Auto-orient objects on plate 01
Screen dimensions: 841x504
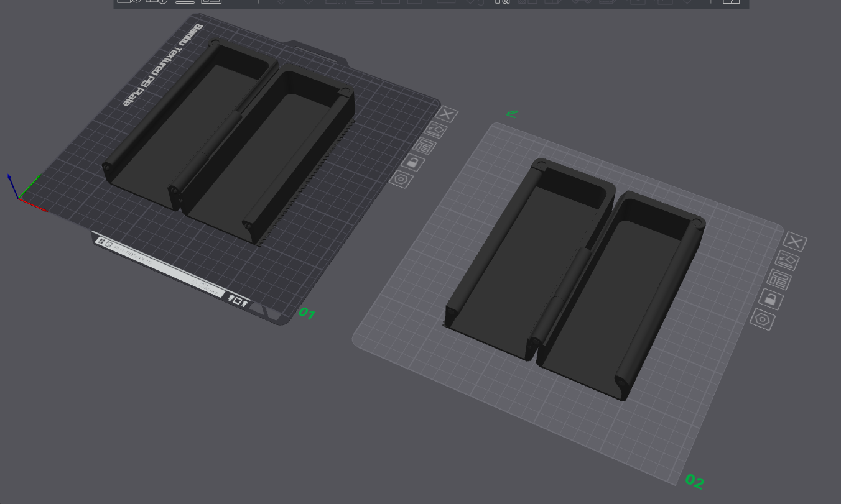coord(436,131)
